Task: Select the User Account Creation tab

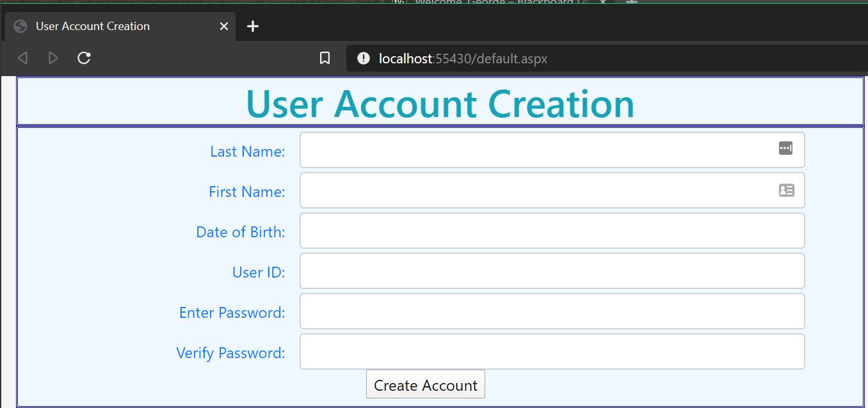Action: coord(102,26)
